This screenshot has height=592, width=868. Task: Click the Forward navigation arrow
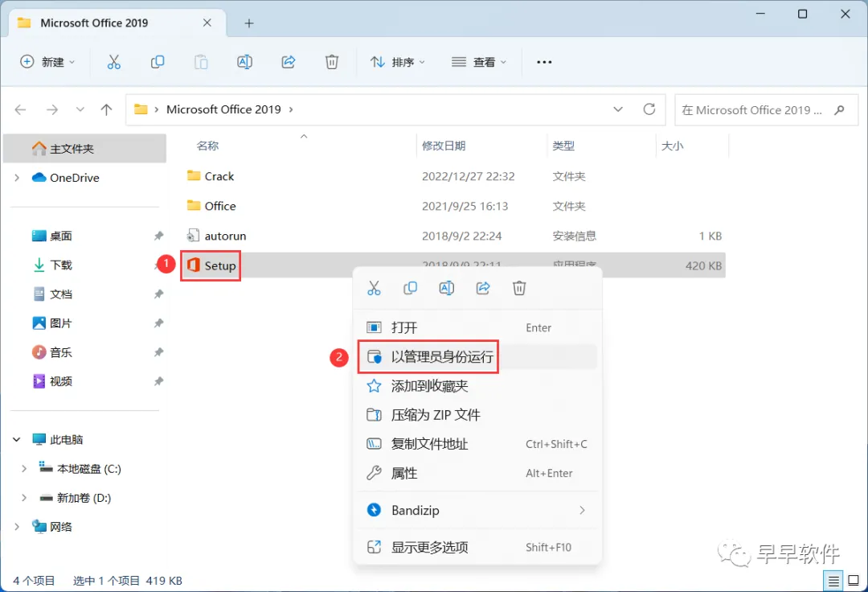click(52, 109)
